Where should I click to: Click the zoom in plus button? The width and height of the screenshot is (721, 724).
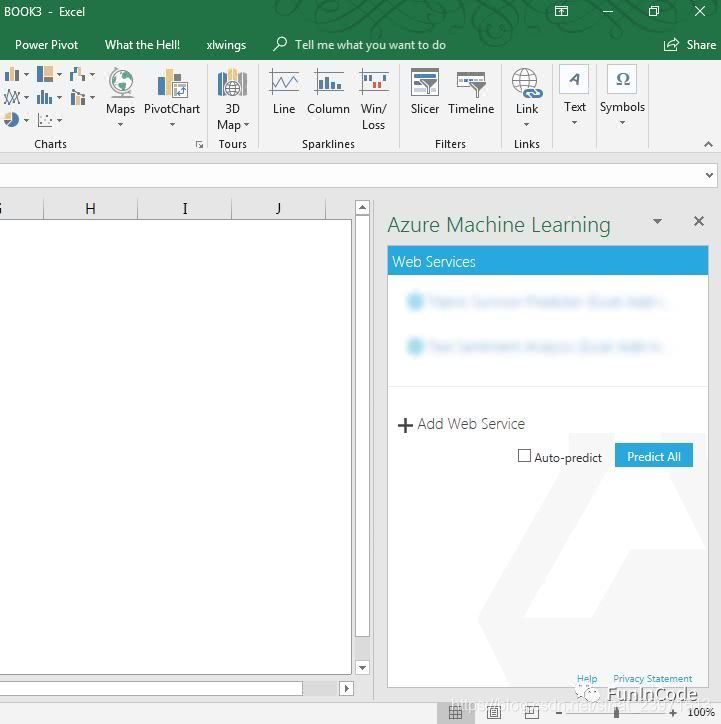pyautogui.click(x=673, y=713)
